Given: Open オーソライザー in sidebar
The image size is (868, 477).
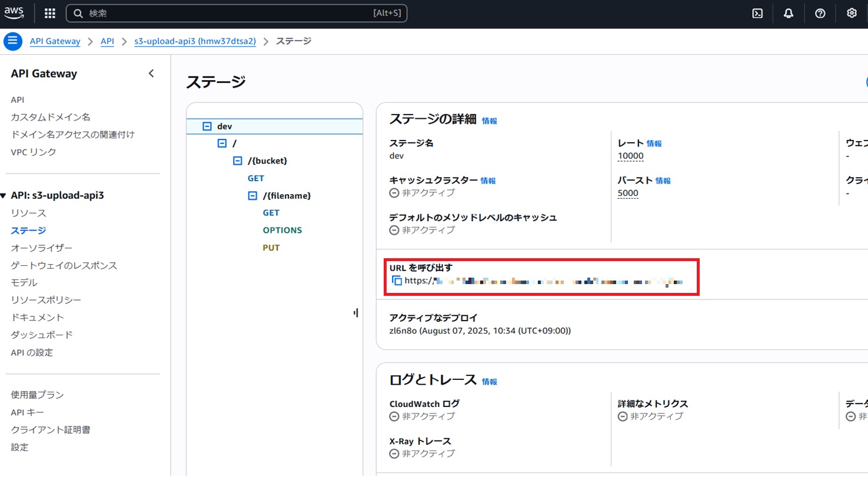Looking at the screenshot, I should [42, 248].
